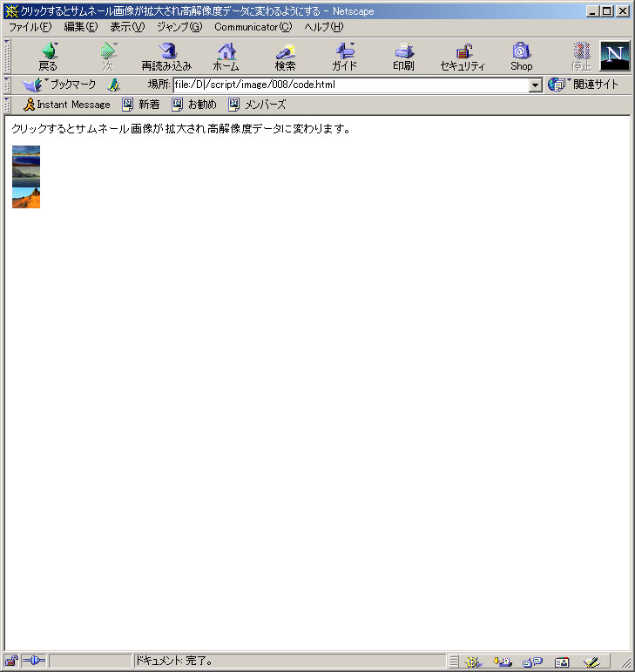Open the お勧め personal toolbar link
This screenshot has height=672, width=635.
tap(194, 105)
